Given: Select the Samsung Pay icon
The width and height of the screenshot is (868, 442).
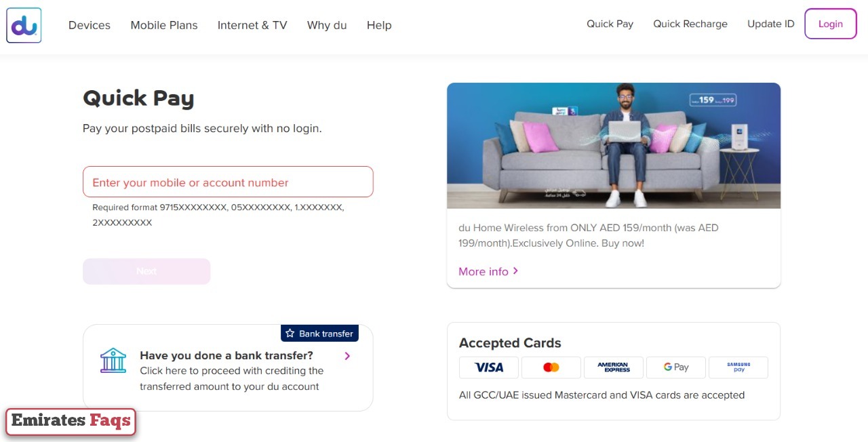Looking at the screenshot, I should (738, 367).
